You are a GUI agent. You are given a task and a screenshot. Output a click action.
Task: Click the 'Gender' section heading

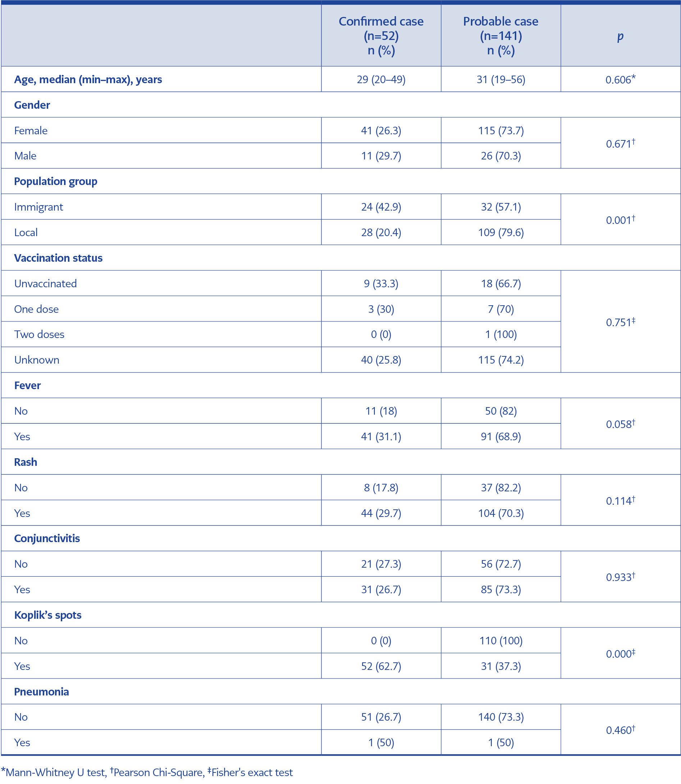tap(32, 105)
